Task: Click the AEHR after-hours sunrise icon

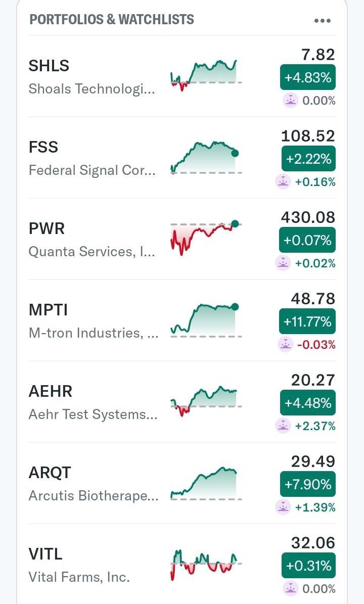Action: point(283,426)
